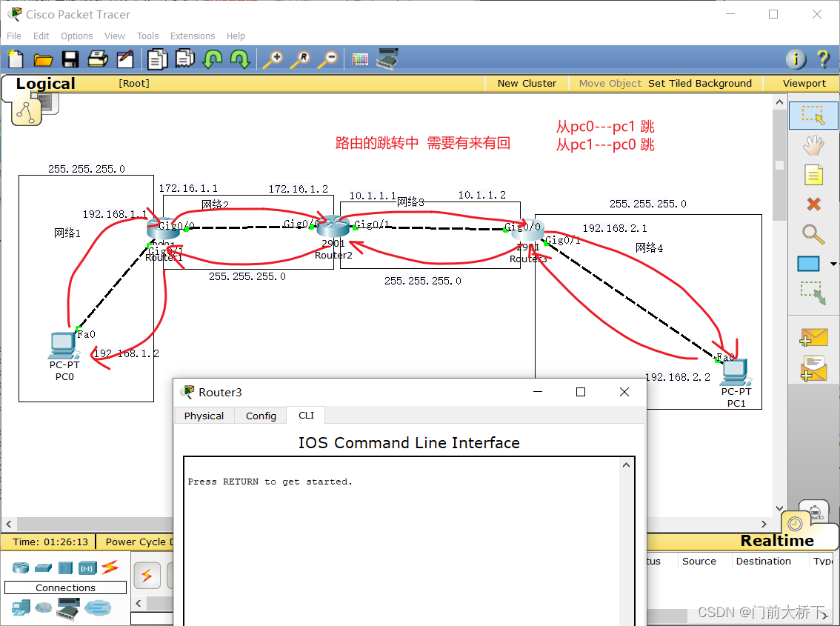This screenshot has width=840, height=626.
Task: Zoom out with the minus magnifier
Action: (328, 59)
